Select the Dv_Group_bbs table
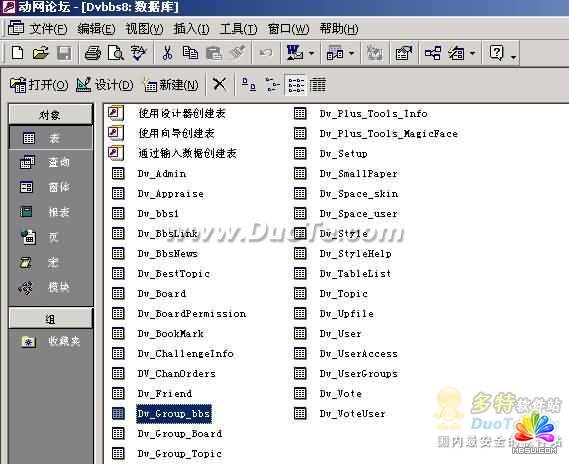569x464 pixels. coord(173,414)
